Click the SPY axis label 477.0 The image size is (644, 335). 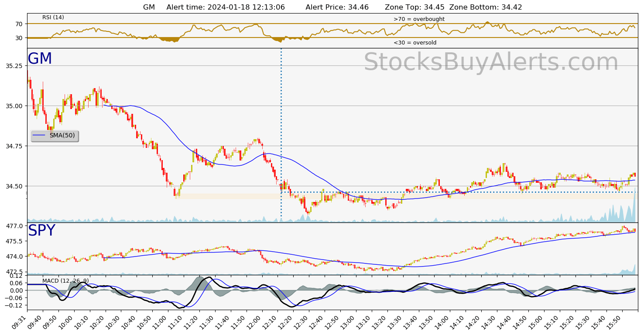tap(15, 226)
